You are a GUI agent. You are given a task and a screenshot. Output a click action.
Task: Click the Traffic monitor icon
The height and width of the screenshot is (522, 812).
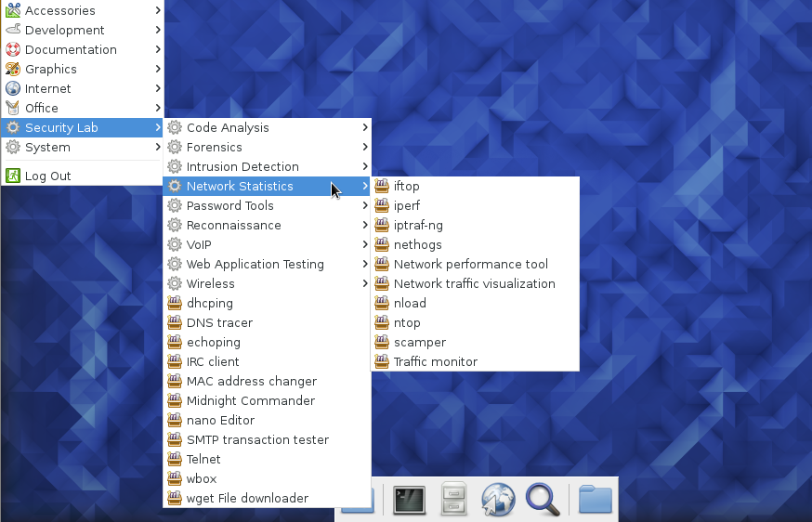pyautogui.click(x=382, y=361)
